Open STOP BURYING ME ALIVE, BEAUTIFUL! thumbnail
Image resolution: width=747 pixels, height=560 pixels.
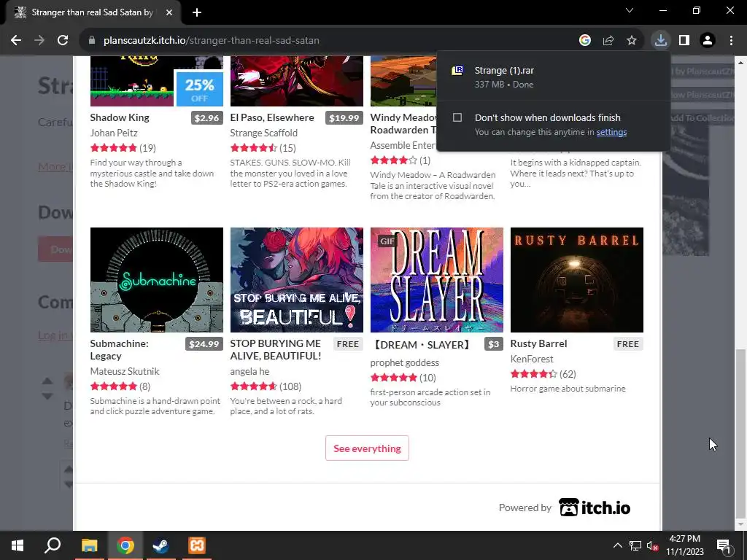[x=297, y=279]
